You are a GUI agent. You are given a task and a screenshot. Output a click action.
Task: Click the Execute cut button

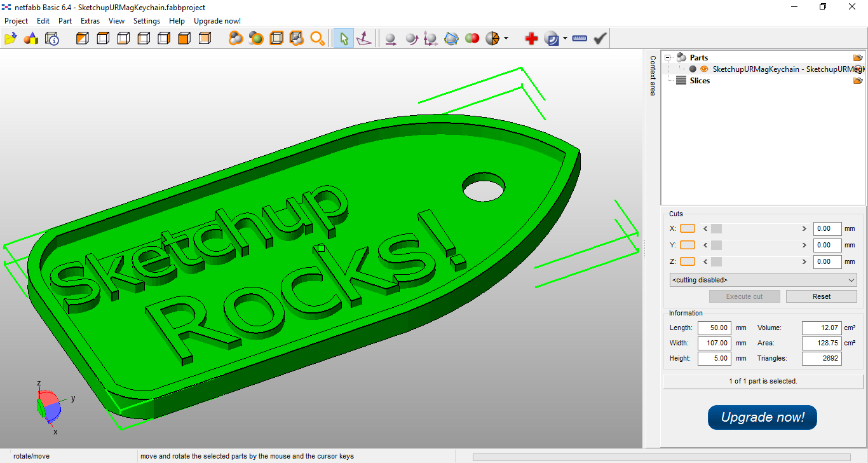[x=745, y=296]
